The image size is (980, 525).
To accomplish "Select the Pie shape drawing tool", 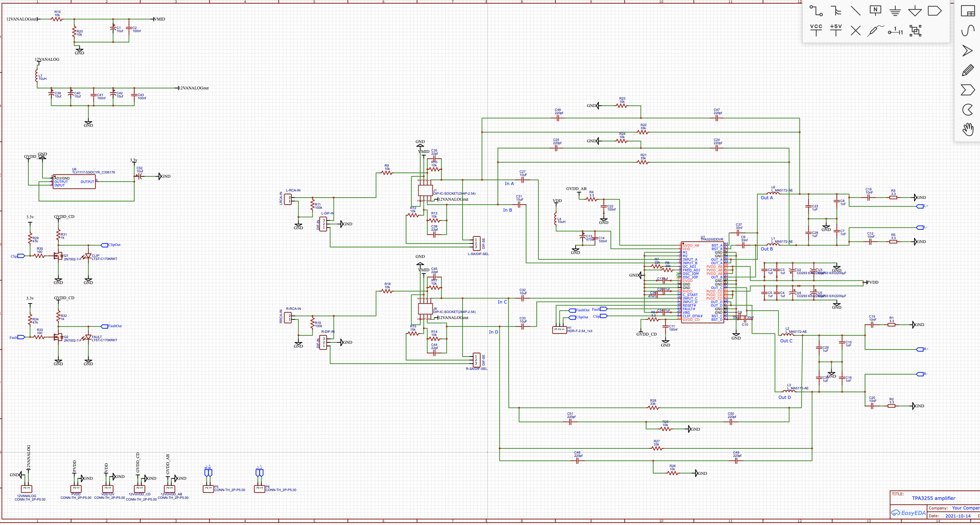I will coord(968,110).
